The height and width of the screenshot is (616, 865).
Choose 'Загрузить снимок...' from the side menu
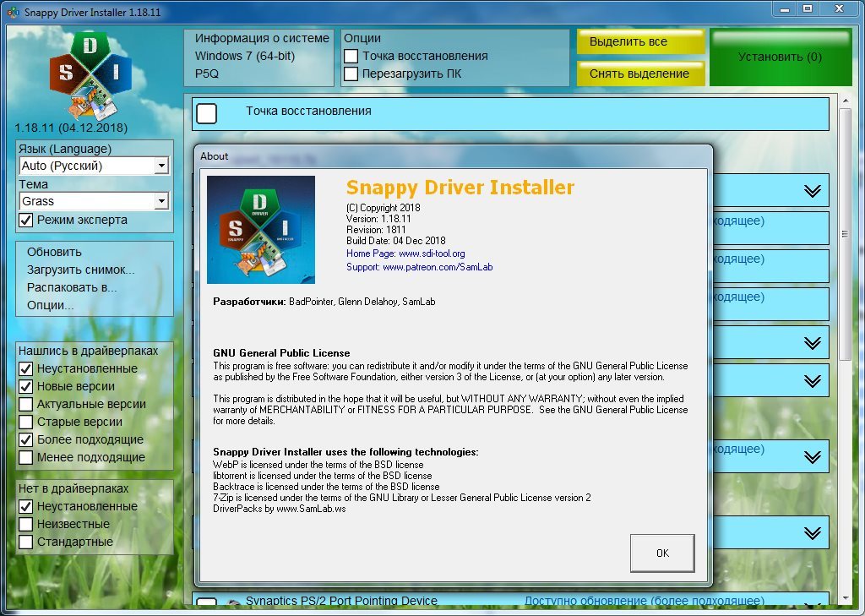point(80,270)
